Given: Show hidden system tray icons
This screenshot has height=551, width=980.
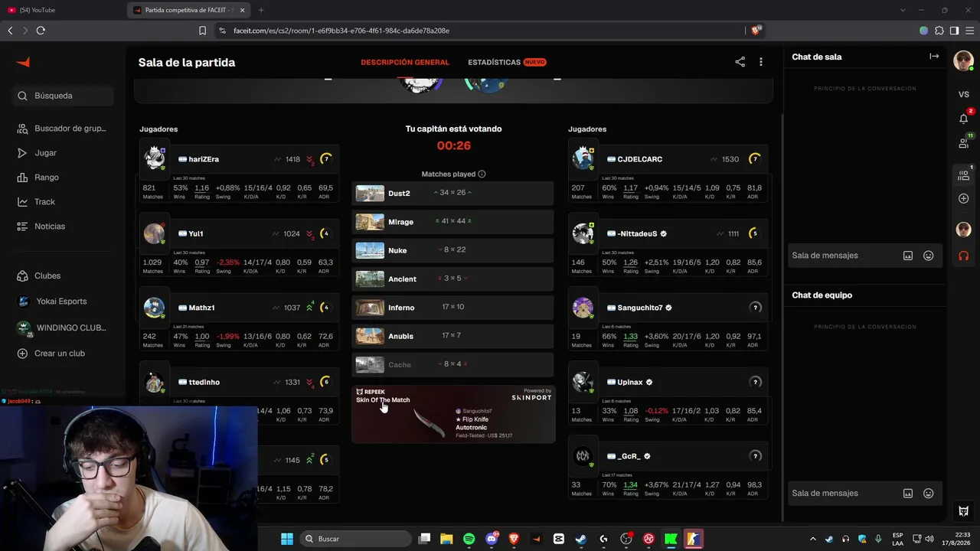Looking at the screenshot, I should [x=813, y=539].
